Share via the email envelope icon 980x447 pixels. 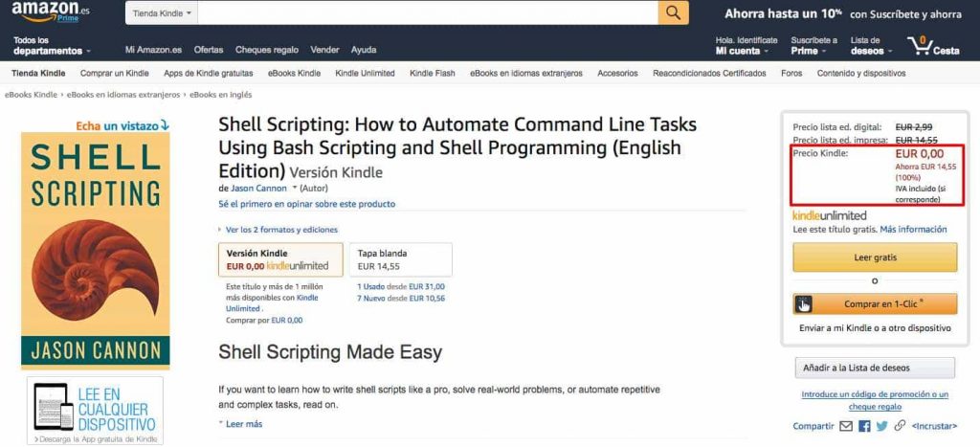click(x=846, y=426)
